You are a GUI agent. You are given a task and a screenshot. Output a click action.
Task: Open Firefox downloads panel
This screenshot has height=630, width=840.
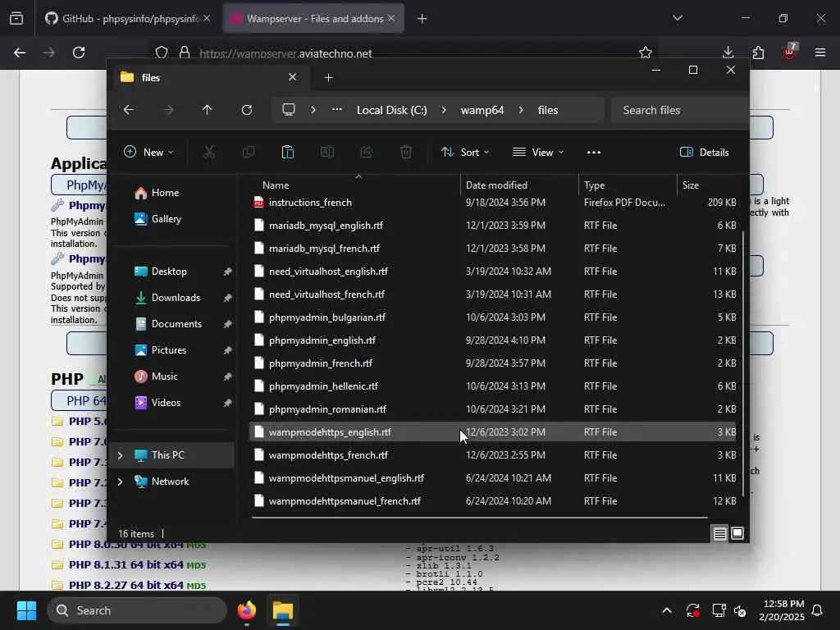coord(728,52)
